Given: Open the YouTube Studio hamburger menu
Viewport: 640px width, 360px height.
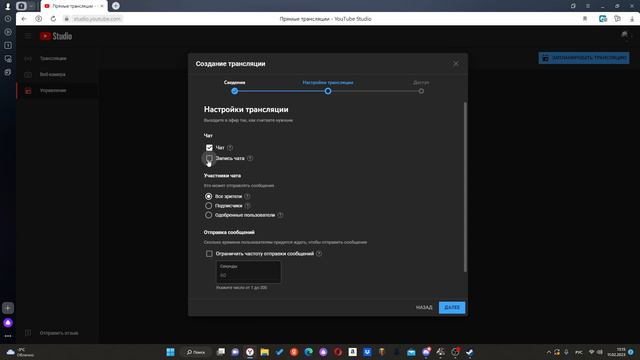Looking at the screenshot, I should tap(28, 36).
